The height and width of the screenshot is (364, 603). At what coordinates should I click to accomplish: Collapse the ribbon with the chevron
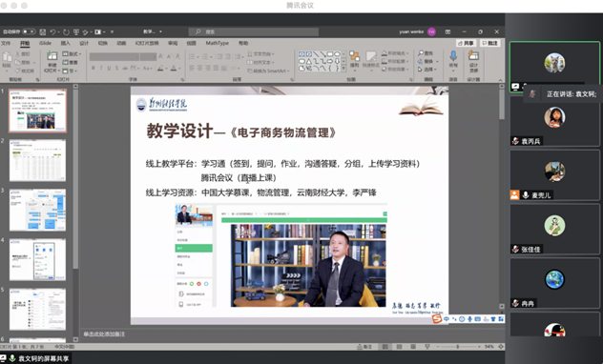coord(500,80)
